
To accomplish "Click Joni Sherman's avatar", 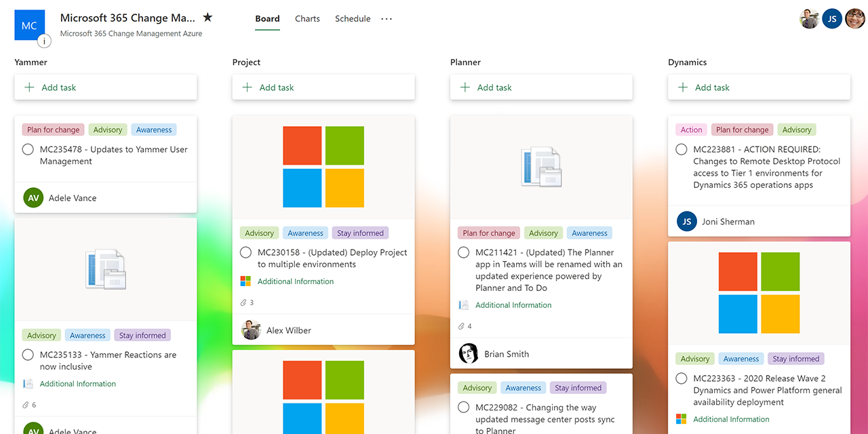I will click(686, 221).
